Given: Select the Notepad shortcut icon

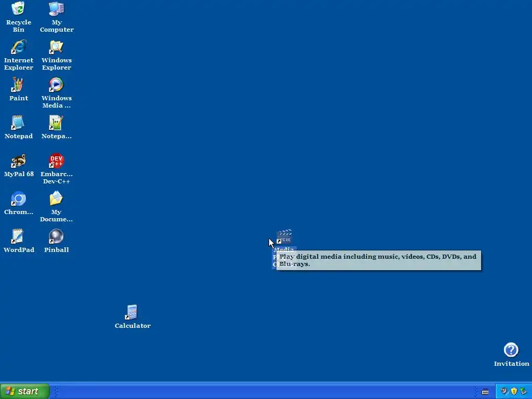Looking at the screenshot, I should [18, 123].
